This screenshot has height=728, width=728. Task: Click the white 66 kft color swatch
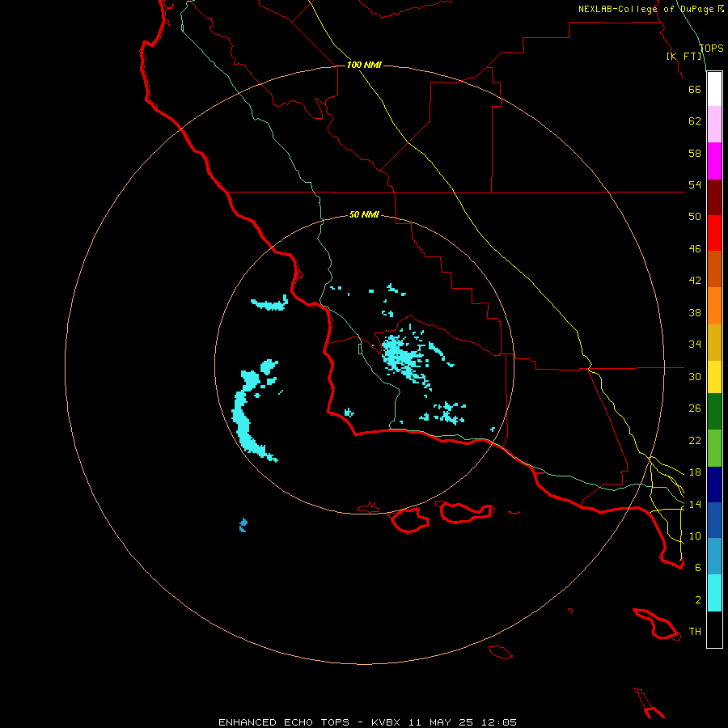pyautogui.click(x=714, y=89)
